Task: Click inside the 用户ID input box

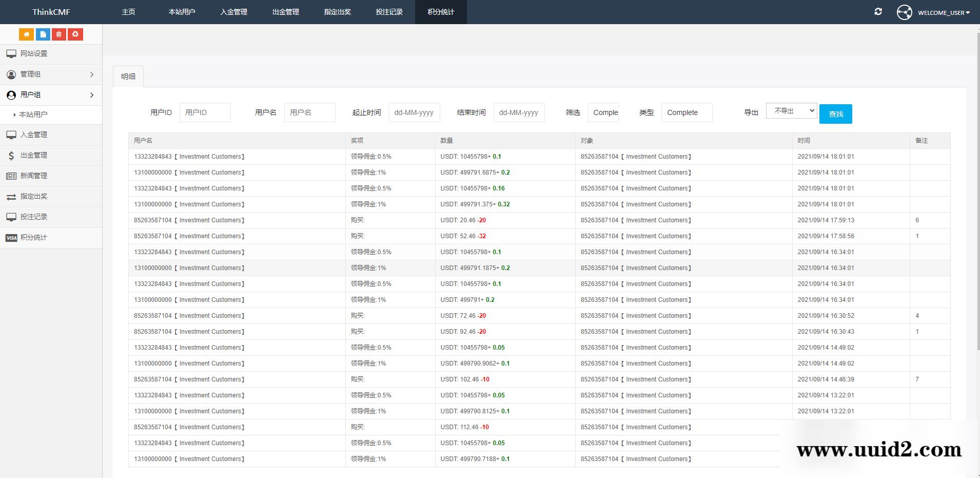Action: [x=205, y=112]
